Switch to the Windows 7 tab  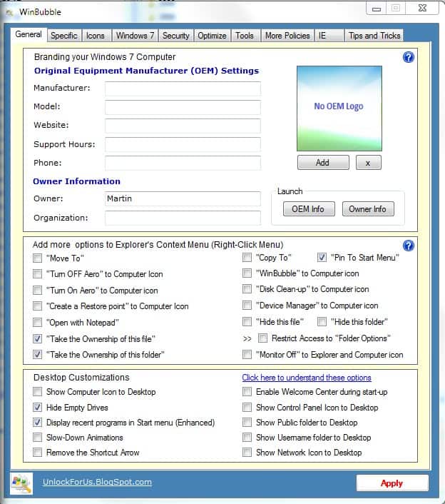tap(135, 36)
